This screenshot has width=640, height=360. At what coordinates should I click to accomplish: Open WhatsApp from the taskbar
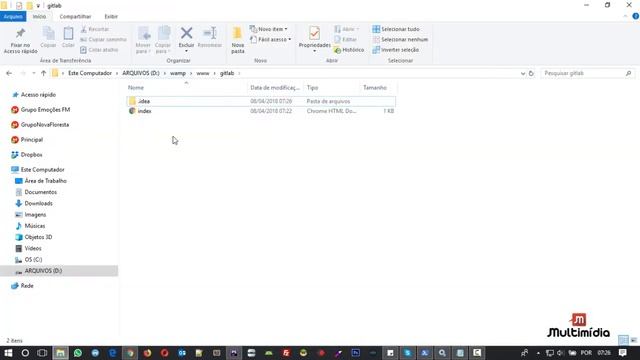[x=78, y=353]
